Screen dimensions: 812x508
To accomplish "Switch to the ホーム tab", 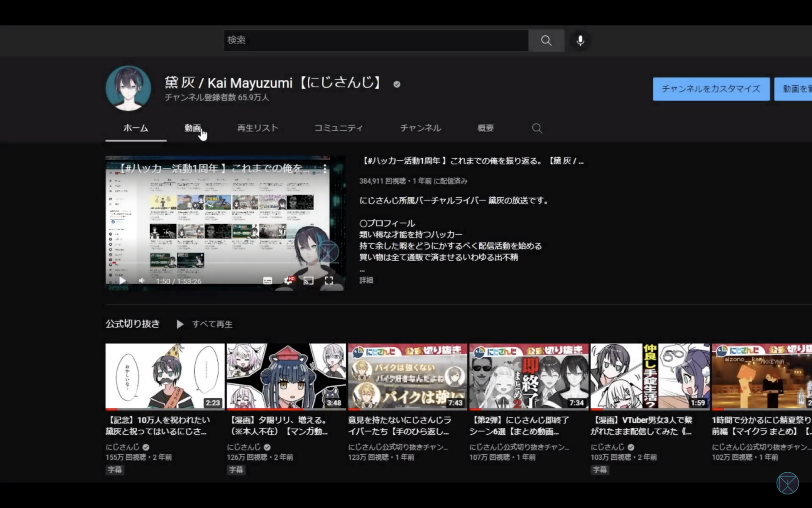I will point(136,128).
